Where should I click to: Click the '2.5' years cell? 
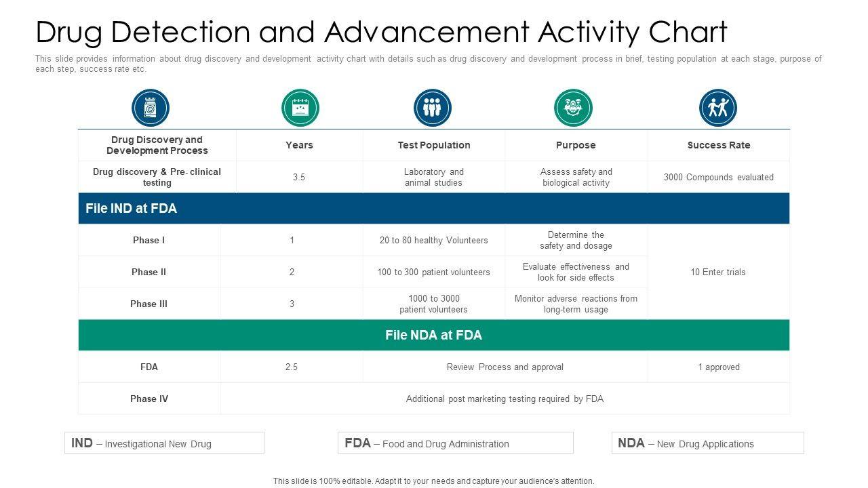click(x=292, y=367)
